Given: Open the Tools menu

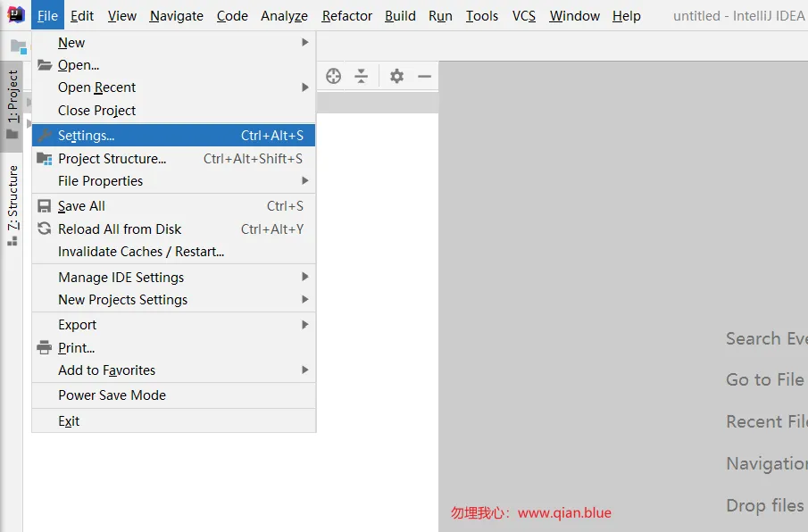Looking at the screenshot, I should pos(482,16).
